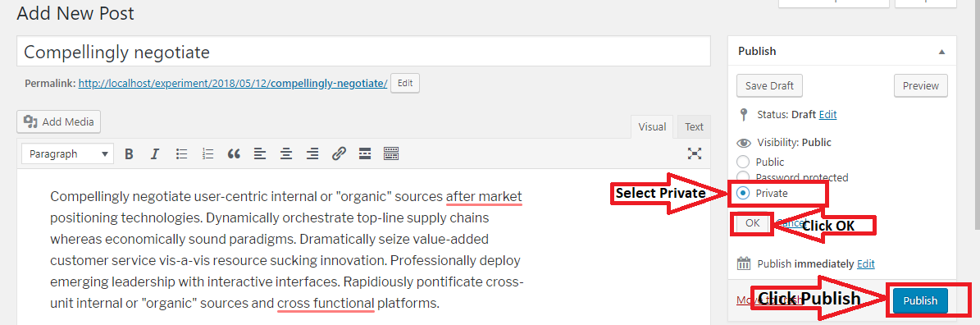Apply italic formatting
Screen dimensions: 980x325
pyautogui.click(x=155, y=153)
